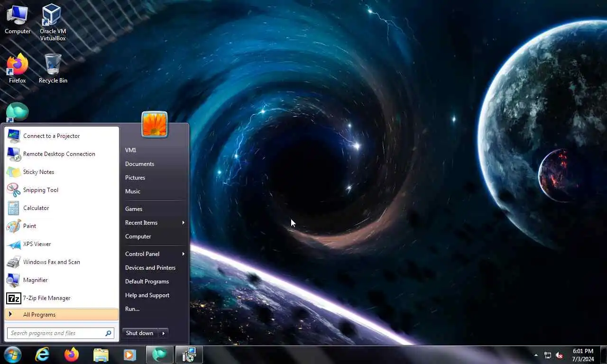Click the 7-Zip File Manager icon
607x364 pixels.
(13, 298)
